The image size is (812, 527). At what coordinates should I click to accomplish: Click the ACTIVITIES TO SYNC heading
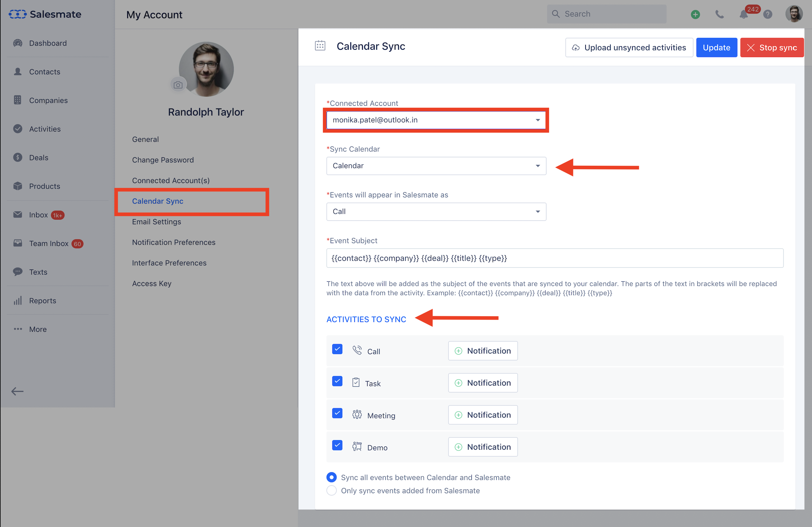pos(367,319)
